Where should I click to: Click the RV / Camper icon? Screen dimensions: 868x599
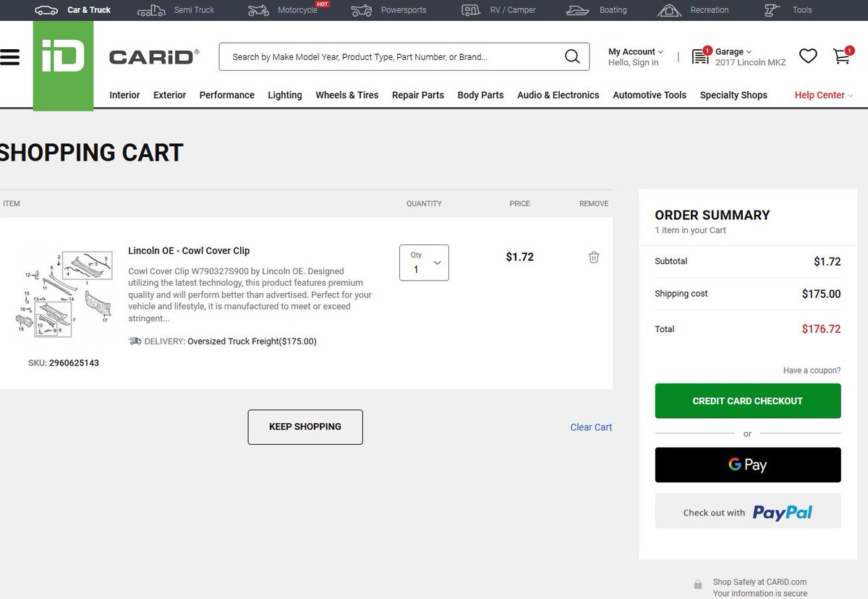(x=472, y=10)
